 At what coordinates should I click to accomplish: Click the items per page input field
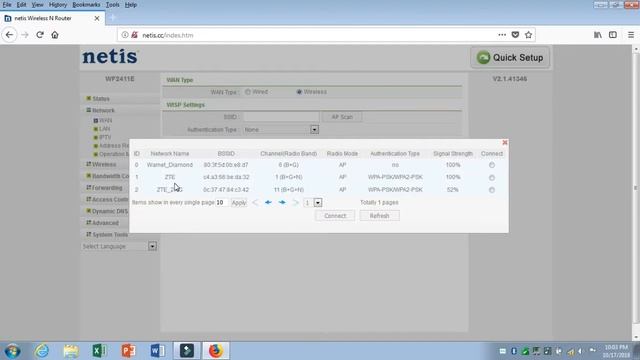click(222, 202)
